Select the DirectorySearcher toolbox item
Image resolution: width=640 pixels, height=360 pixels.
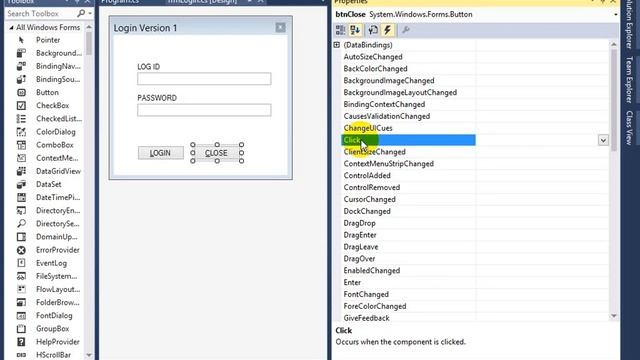[x=48, y=224]
